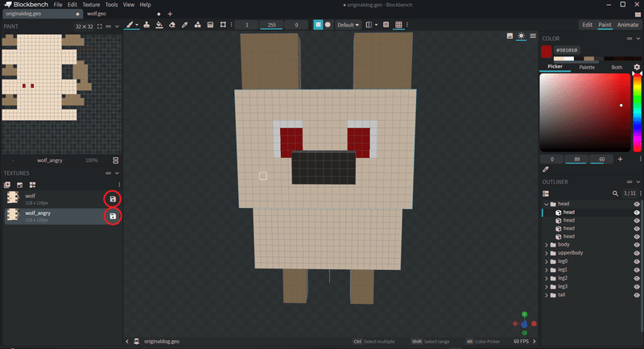Viewport: 644px width, 349px height.
Task: Switch to Edit mode
Action: click(588, 25)
